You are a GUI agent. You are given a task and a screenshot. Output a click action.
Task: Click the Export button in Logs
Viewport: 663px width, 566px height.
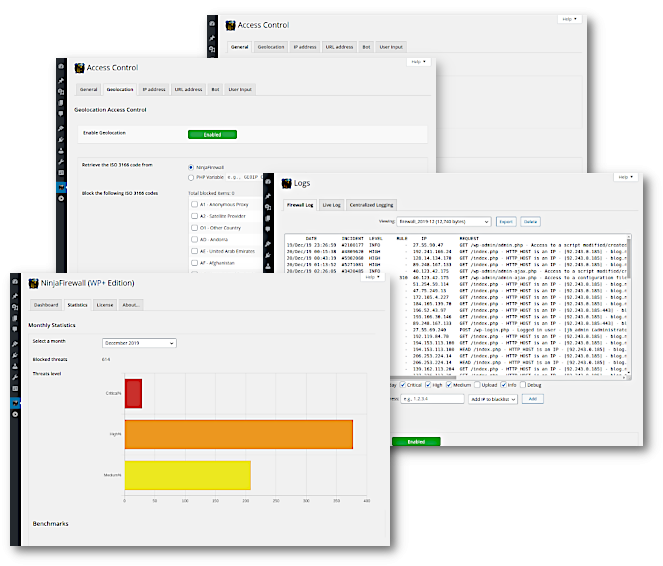point(506,221)
